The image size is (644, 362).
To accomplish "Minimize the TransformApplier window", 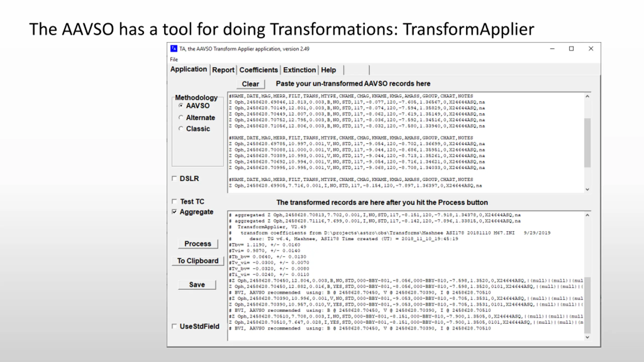I will coord(552,49).
